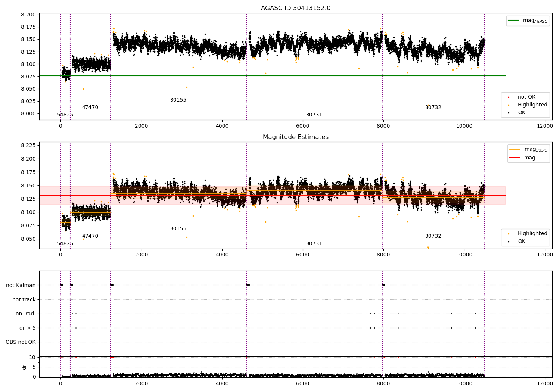Click the 'not track' row label
Screen dimensions: 560x392
(24, 299)
